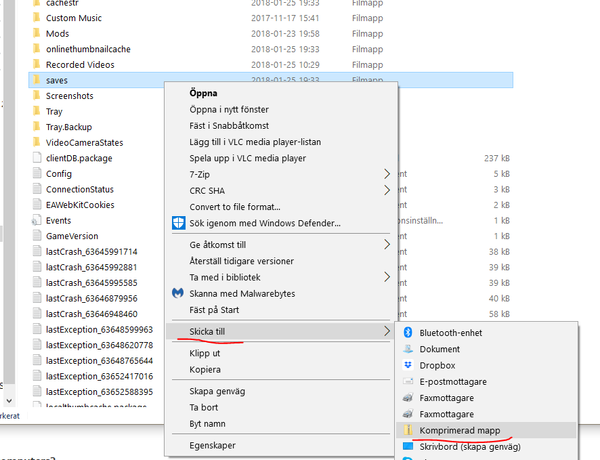Expand the Ge åtkomst till submenu arrow
The image size is (600, 460).
(387, 244)
